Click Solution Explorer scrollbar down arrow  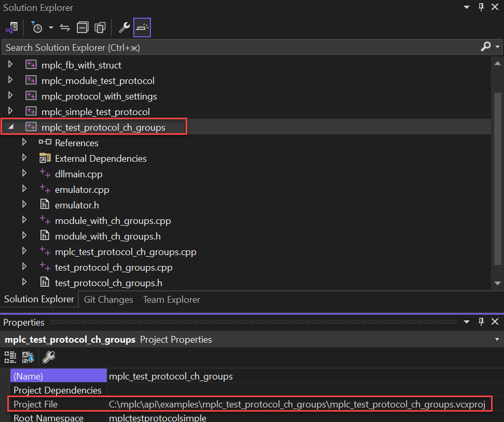(x=498, y=283)
